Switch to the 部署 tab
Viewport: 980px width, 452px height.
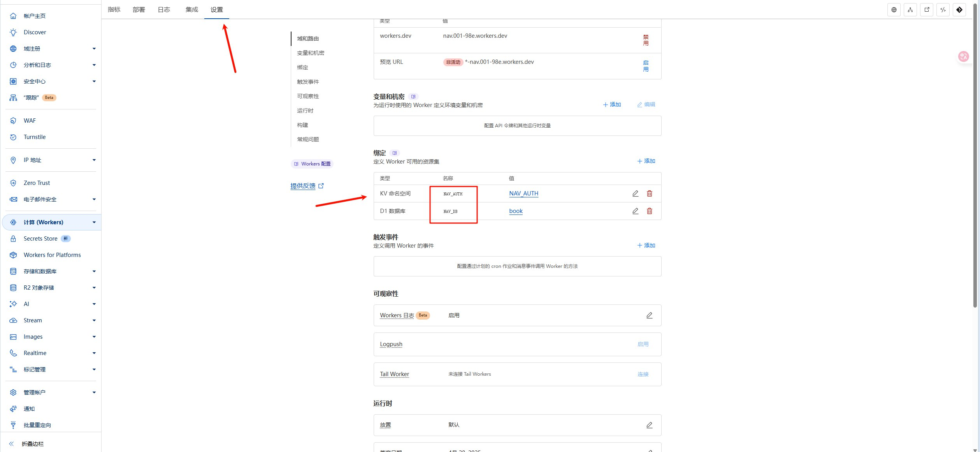pyautogui.click(x=139, y=10)
